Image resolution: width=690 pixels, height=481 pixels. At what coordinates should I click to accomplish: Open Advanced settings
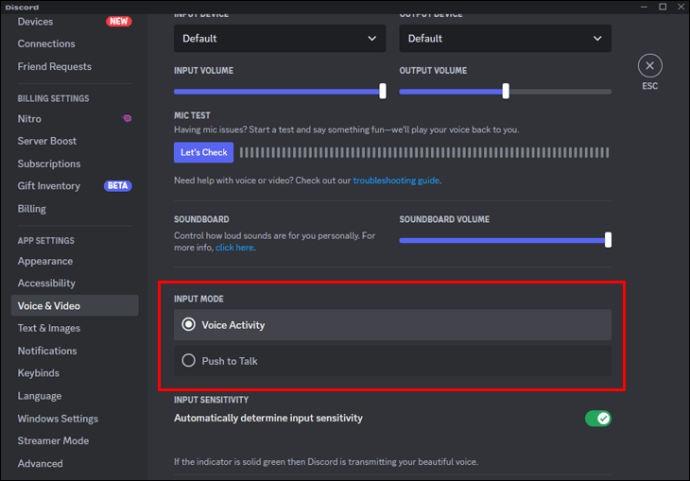pos(40,463)
